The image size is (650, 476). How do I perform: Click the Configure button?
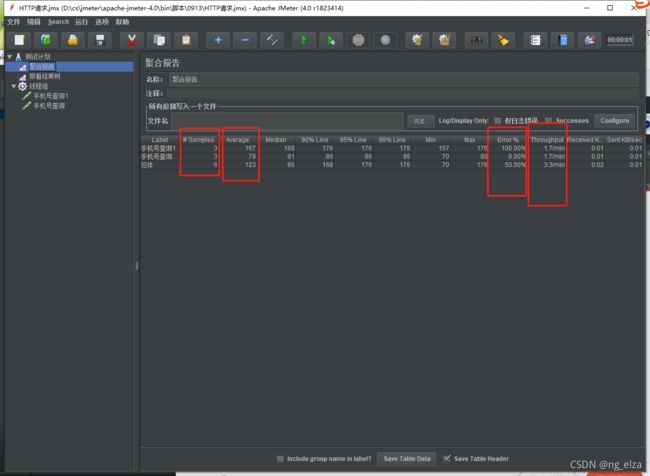[615, 121]
